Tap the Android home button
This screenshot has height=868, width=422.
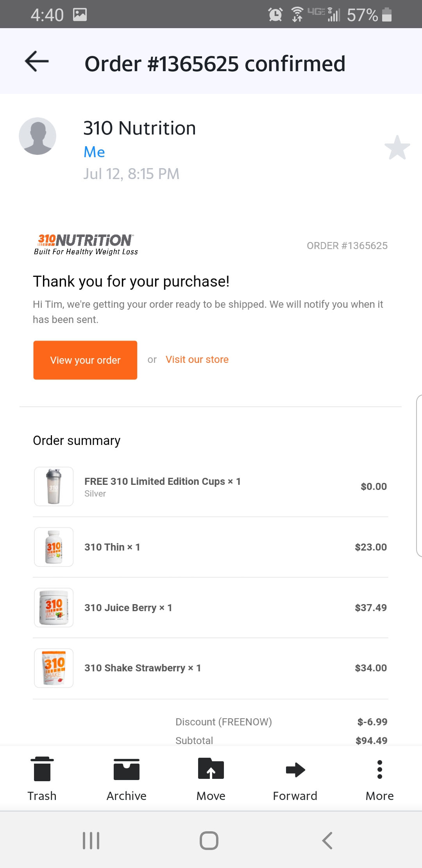209,841
